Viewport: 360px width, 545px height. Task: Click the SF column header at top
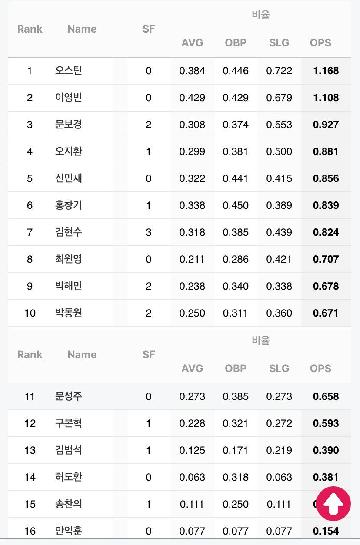[148, 29]
